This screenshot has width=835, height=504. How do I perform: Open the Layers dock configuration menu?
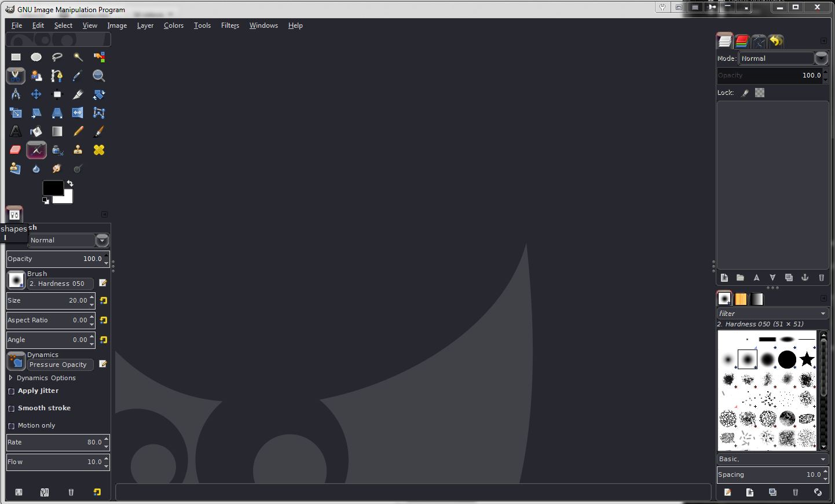pyautogui.click(x=823, y=41)
